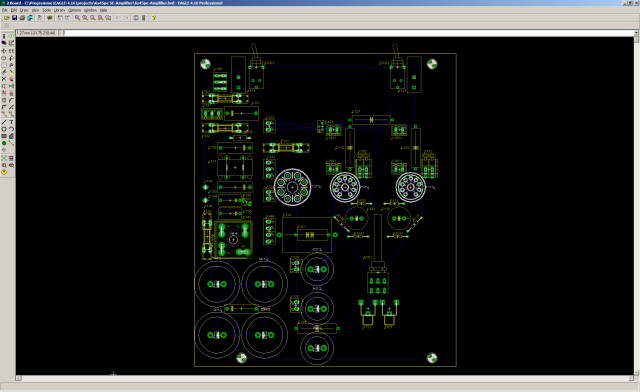640x392 pixels.
Task: Click into the command line input field
Action: (348, 33)
